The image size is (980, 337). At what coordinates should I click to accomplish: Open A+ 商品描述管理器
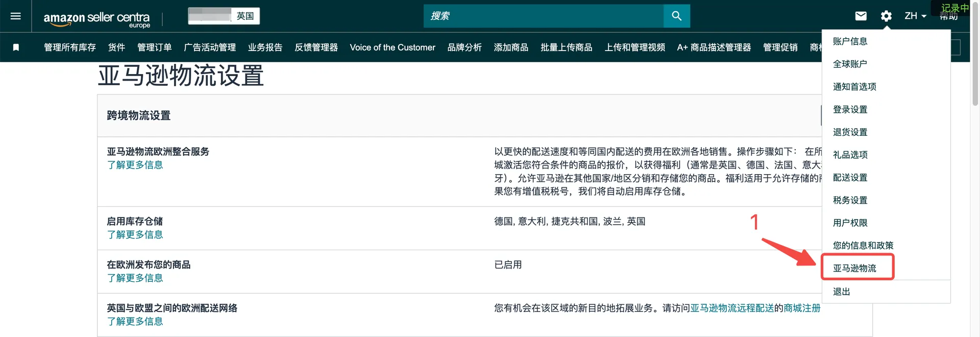tap(714, 47)
